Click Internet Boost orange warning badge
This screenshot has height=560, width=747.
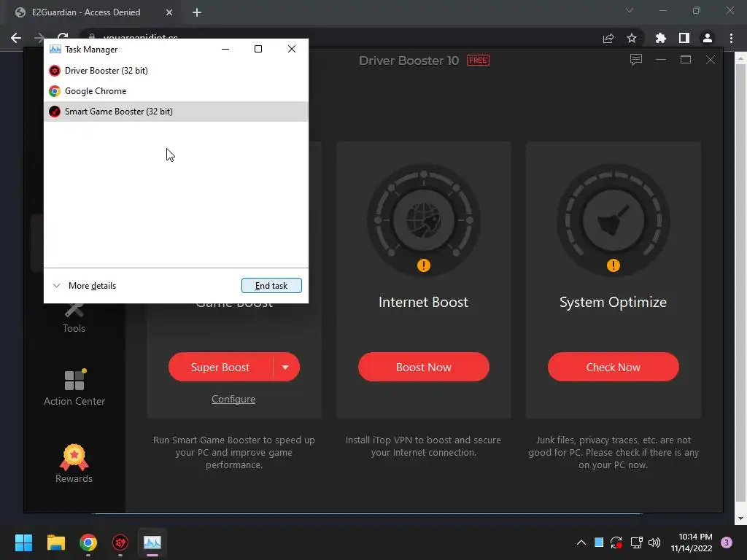(424, 265)
